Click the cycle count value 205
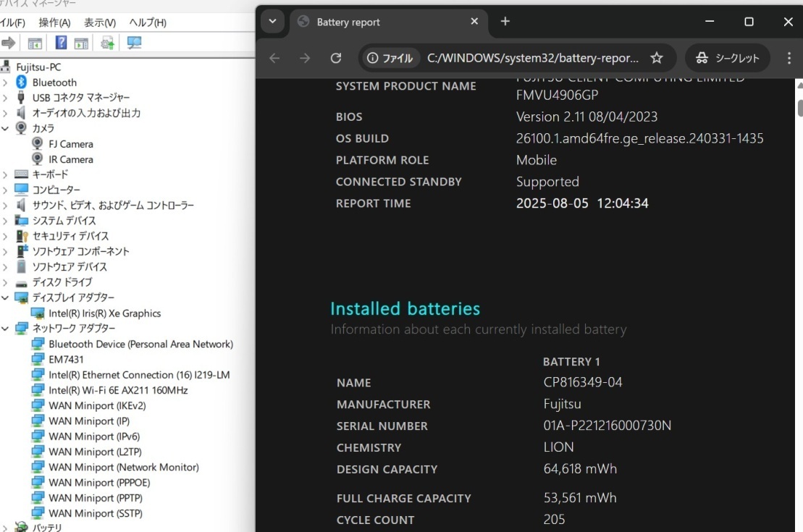The width and height of the screenshot is (803, 532). tap(554, 520)
